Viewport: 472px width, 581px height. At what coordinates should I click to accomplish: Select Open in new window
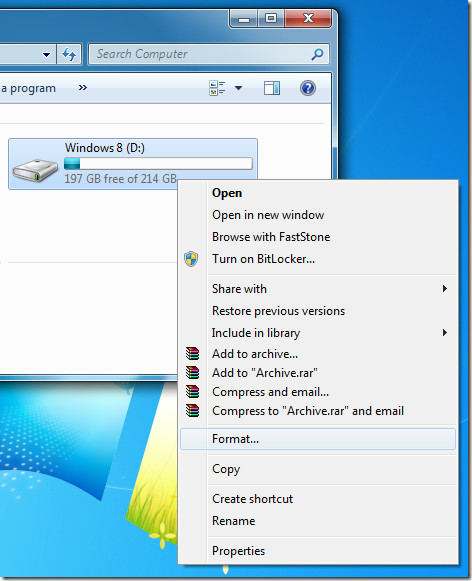coord(268,215)
